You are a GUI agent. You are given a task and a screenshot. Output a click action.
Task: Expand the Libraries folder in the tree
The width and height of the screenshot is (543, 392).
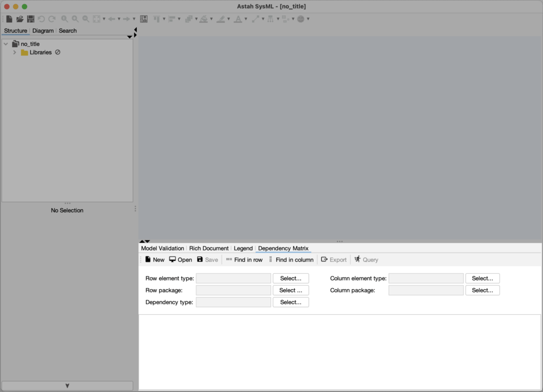tap(14, 52)
